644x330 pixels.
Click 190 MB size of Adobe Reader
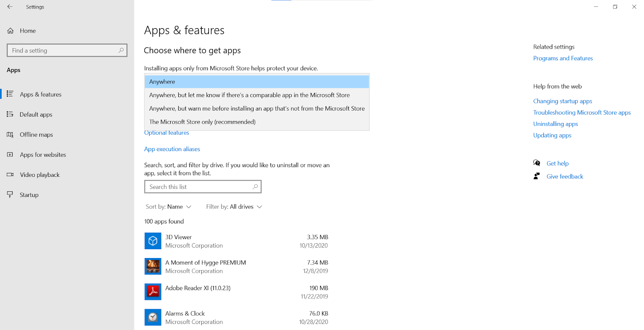pyautogui.click(x=319, y=288)
